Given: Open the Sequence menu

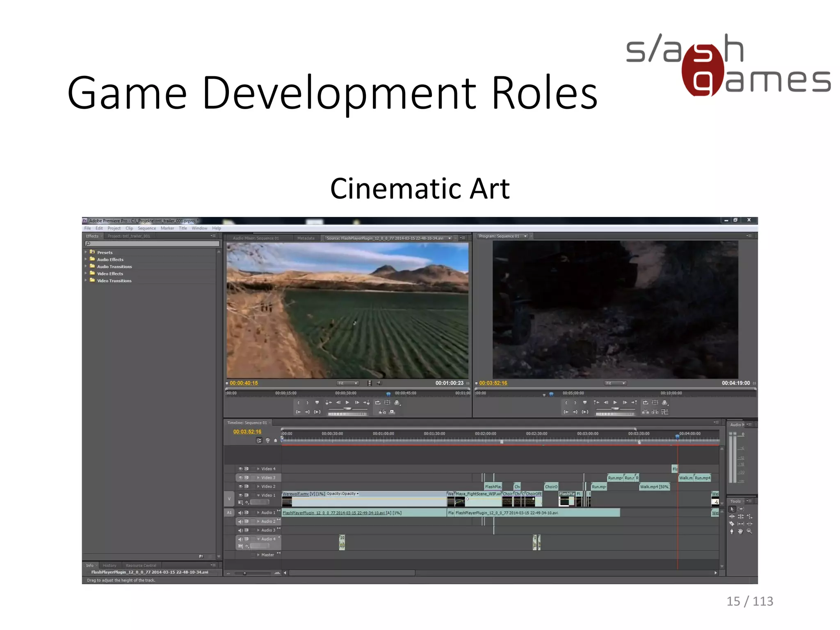Looking at the screenshot, I should tap(147, 228).
